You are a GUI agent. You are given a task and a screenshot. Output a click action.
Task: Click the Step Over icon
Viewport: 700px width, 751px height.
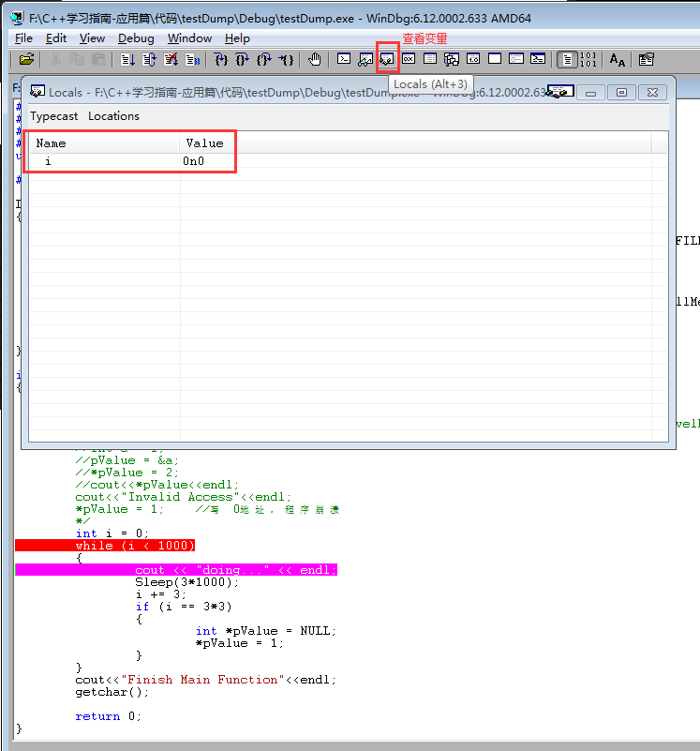pyautogui.click(x=243, y=59)
